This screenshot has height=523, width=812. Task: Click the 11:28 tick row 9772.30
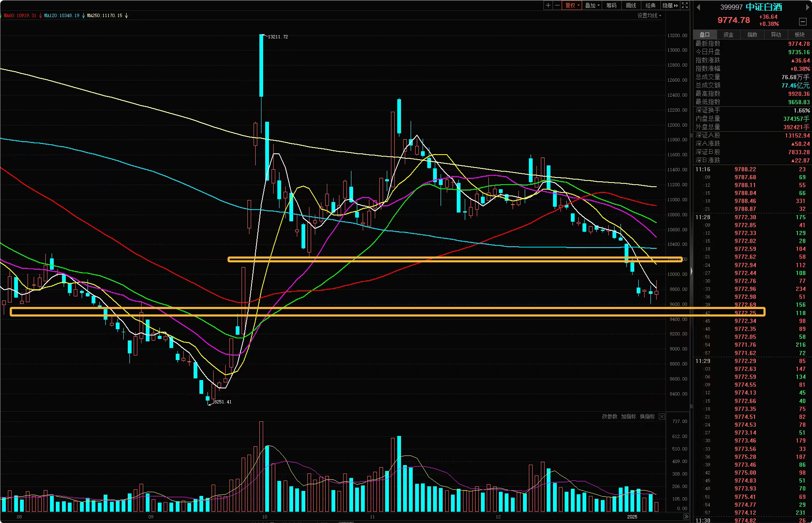752,217
